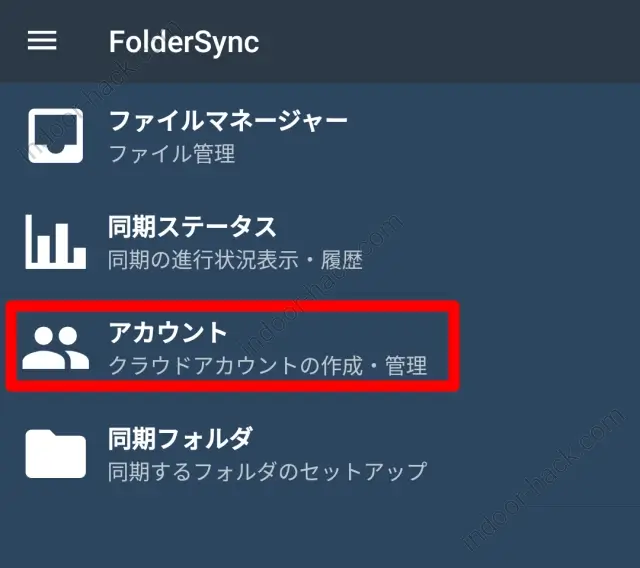Click クラウドアカウントの作成・管理 subtitle
The height and width of the screenshot is (568, 640).
click(268, 366)
